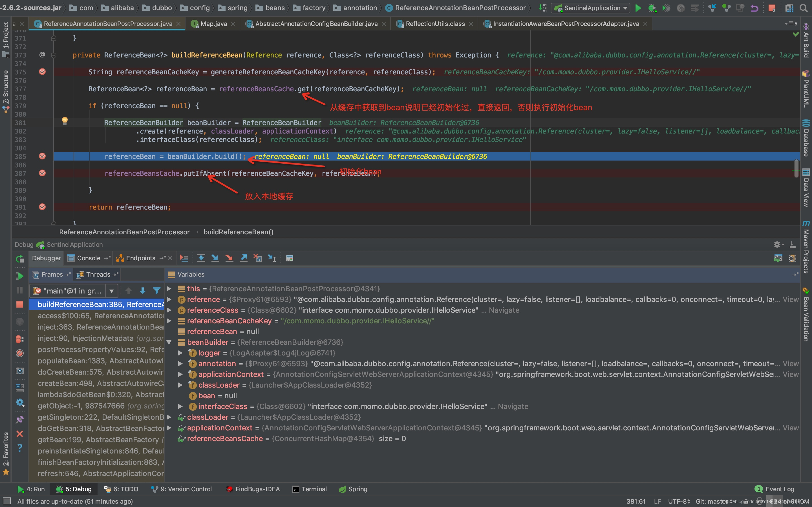Click the Rerun SentinelApplication icon
The height and width of the screenshot is (507, 812).
[x=20, y=259]
